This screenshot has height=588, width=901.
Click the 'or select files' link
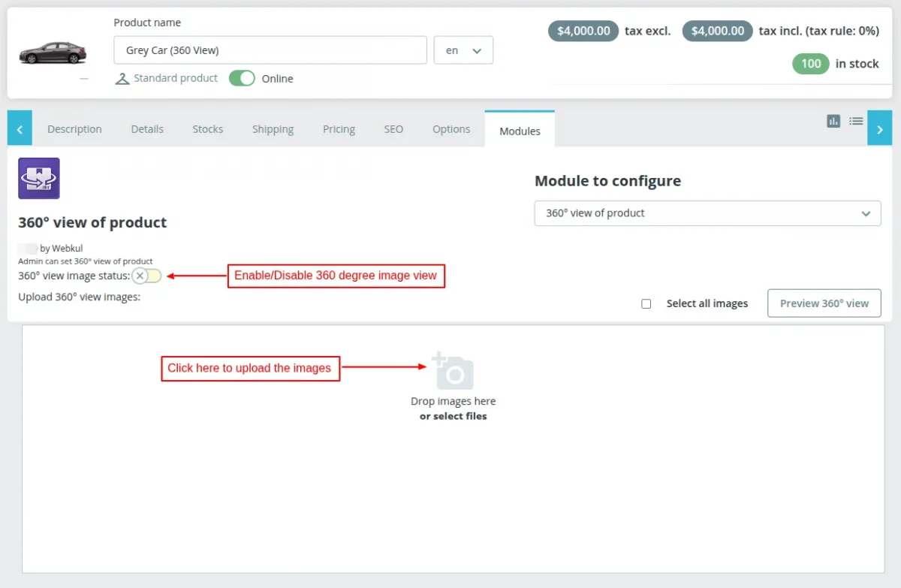click(x=454, y=416)
